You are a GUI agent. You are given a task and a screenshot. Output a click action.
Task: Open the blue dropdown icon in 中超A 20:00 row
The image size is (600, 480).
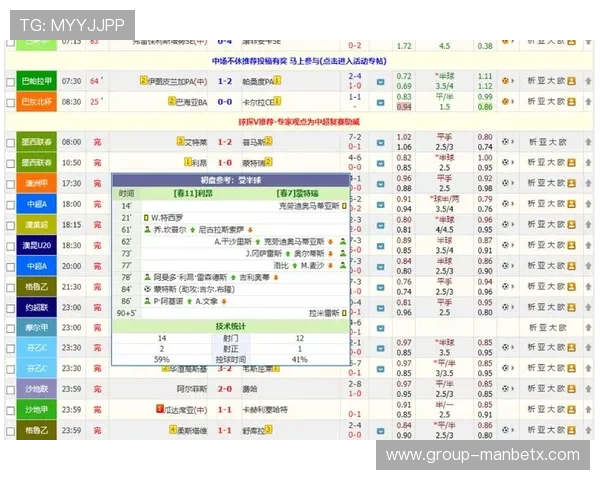380,266
